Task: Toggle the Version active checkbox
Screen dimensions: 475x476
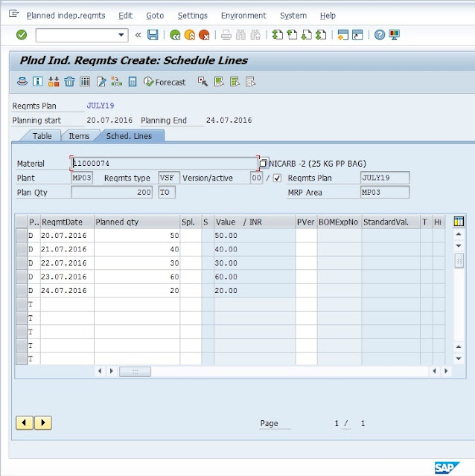Action: (277, 178)
